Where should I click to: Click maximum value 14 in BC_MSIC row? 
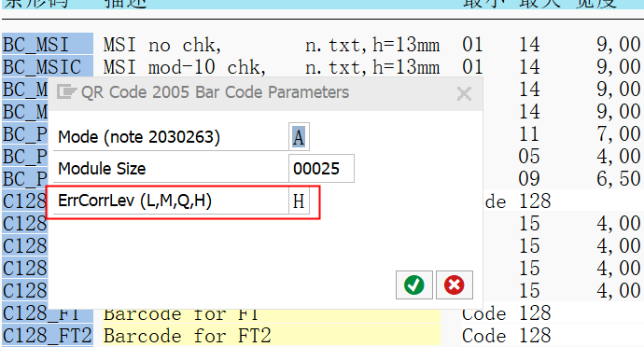pyautogui.click(x=529, y=67)
